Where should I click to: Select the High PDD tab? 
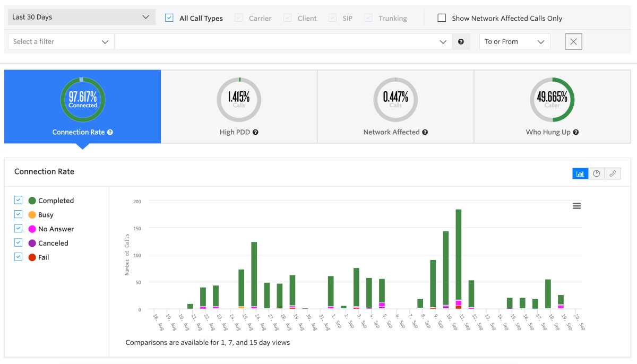239,107
